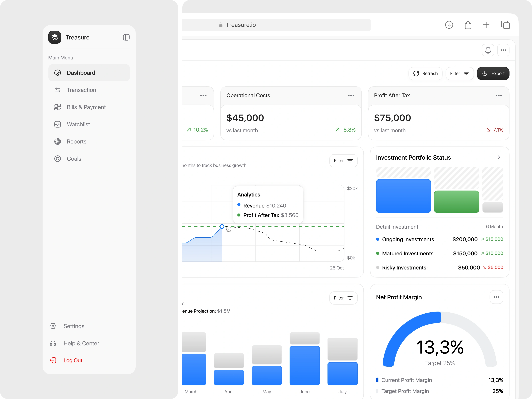532x399 pixels.
Task: Open the Operational Costs three-dot menu
Action: [351, 95]
